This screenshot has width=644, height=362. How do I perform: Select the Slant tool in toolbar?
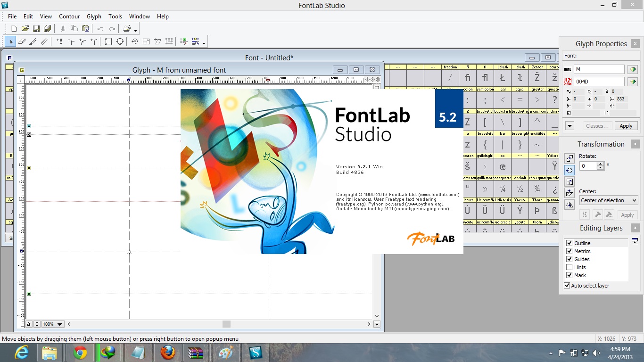pos(157,41)
